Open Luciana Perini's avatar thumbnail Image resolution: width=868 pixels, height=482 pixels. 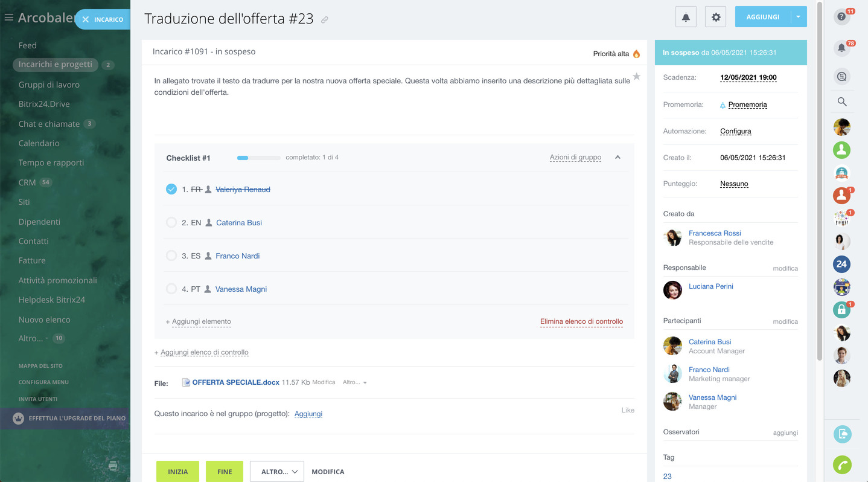pos(672,290)
